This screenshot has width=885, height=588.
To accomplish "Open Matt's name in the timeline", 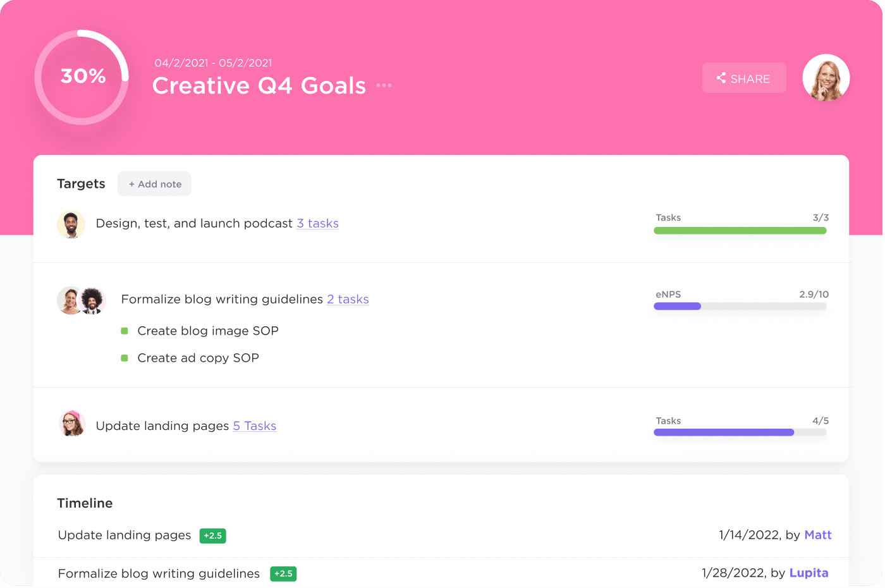I will point(817,536).
